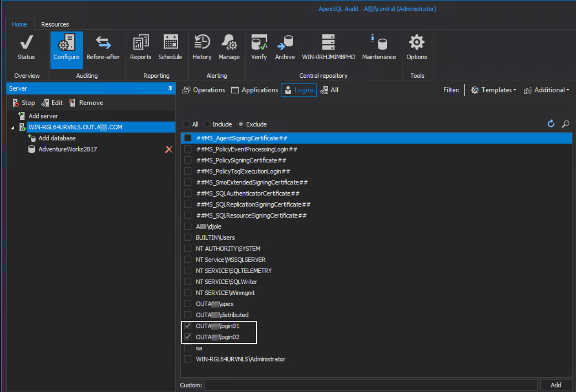Select the djole login row text
The image size is (576, 392).
[x=209, y=226]
